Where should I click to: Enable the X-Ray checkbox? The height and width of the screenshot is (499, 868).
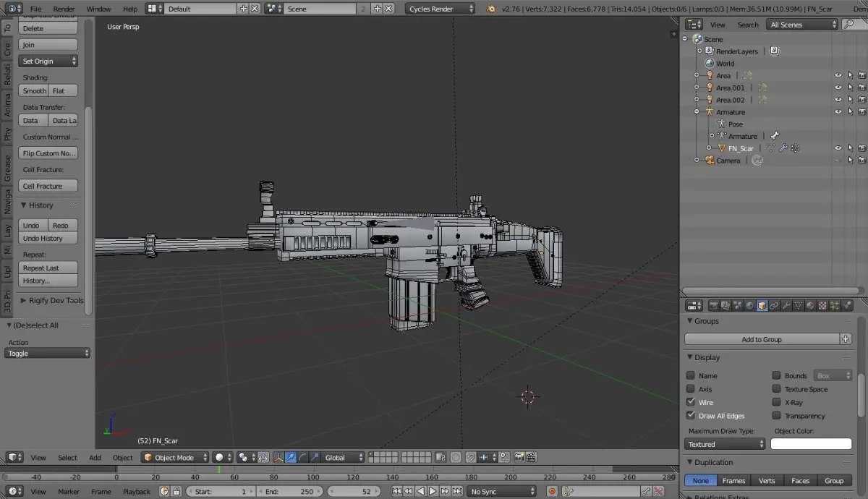pos(776,402)
